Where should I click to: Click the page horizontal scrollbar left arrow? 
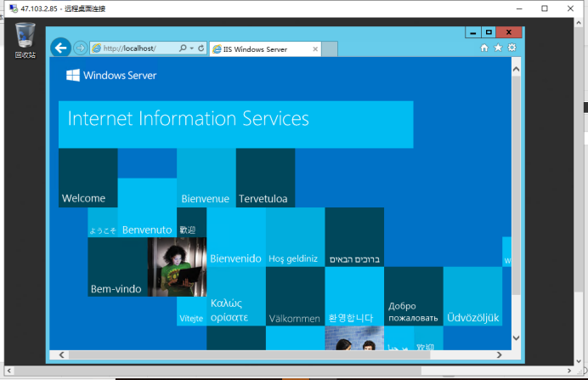[x=61, y=354]
